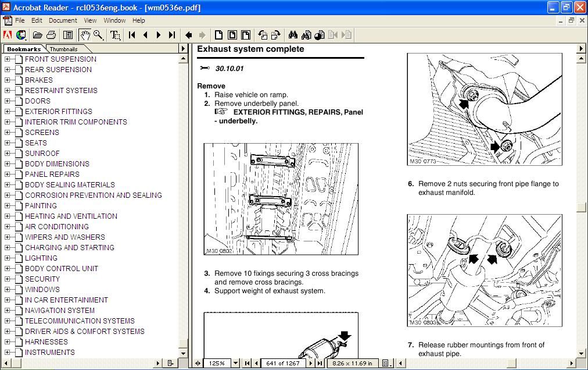Viewport: 588px width, 370px height.
Task: Open the Edit menu
Action: [x=37, y=21]
